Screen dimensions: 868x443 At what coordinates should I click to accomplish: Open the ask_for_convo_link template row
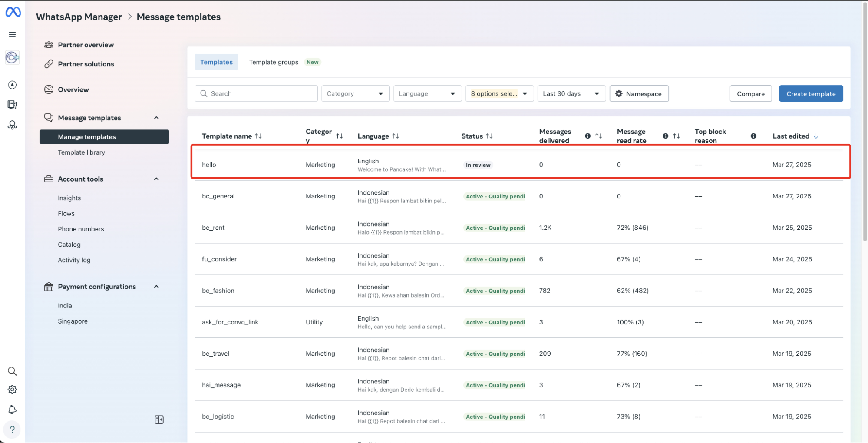point(519,322)
